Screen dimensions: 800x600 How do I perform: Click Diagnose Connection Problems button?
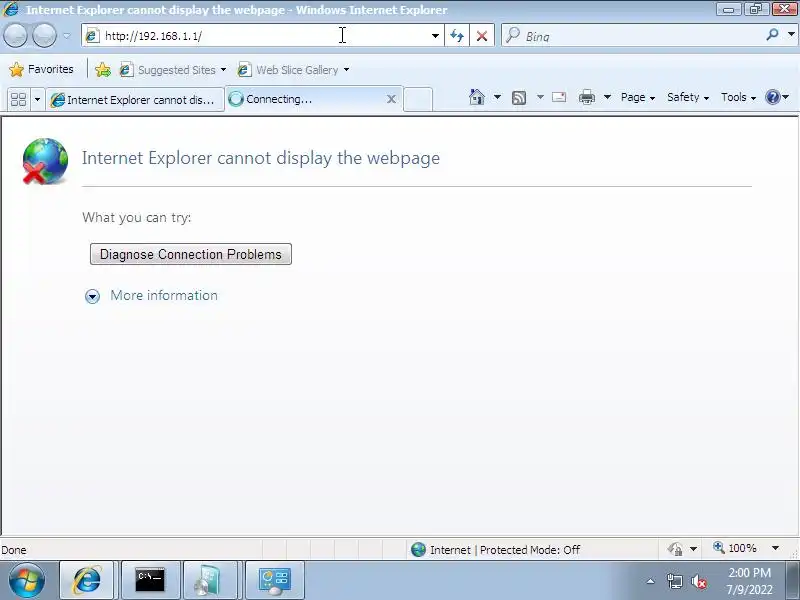coord(191,254)
